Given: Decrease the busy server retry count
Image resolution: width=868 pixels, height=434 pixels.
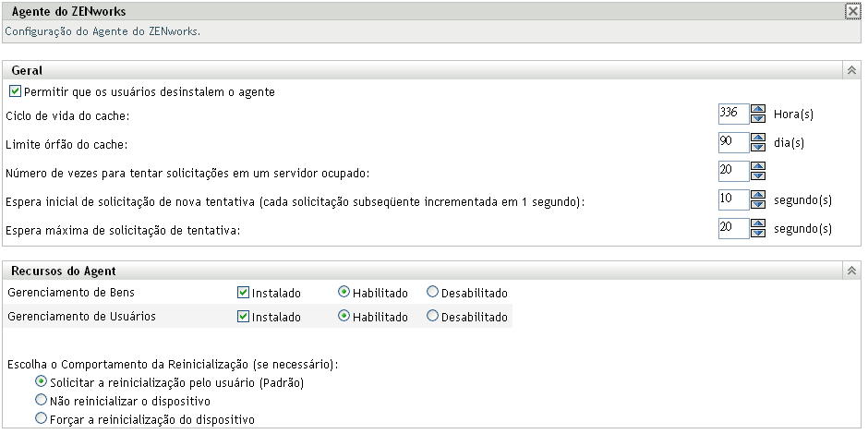Looking at the screenshot, I should [x=758, y=176].
